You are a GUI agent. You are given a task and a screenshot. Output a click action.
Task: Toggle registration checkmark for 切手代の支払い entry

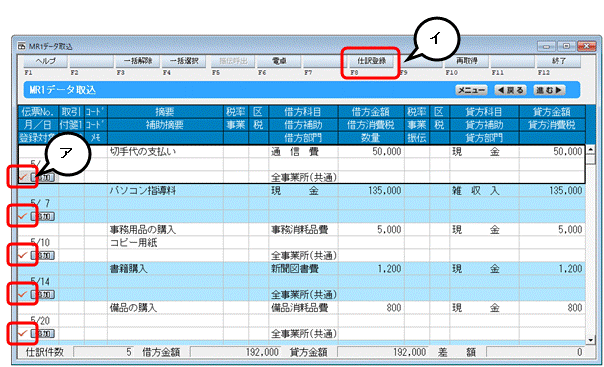23,177
